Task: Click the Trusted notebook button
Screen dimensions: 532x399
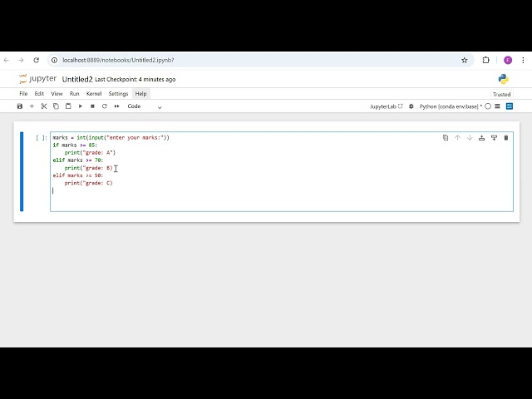Action: point(501,94)
